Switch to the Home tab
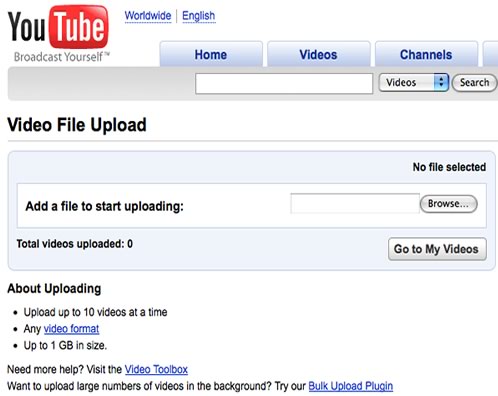The image size is (498, 396). [211, 54]
